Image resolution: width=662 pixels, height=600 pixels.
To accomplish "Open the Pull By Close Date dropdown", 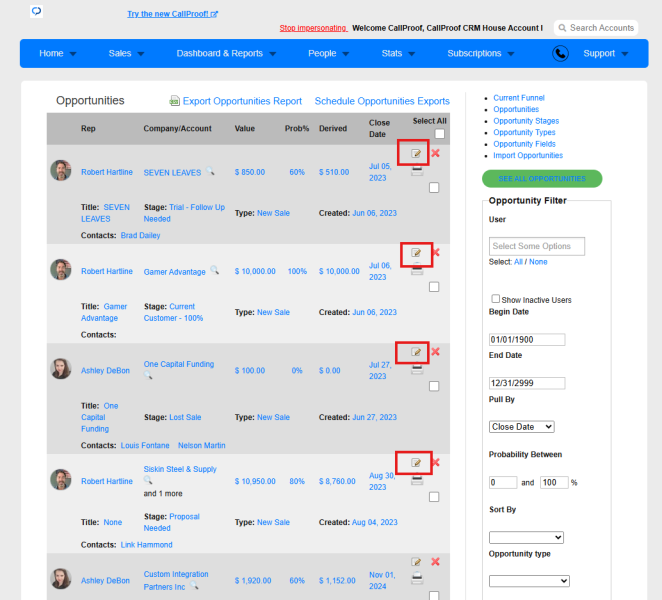I will (x=521, y=427).
